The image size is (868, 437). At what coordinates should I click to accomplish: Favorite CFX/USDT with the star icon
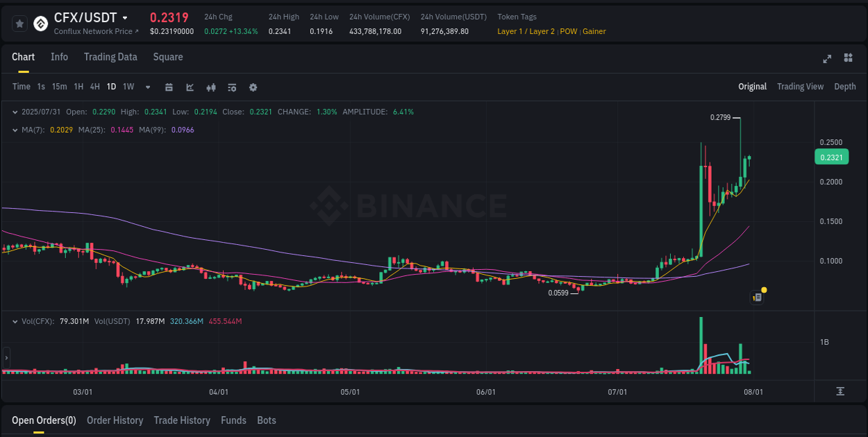(19, 23)
